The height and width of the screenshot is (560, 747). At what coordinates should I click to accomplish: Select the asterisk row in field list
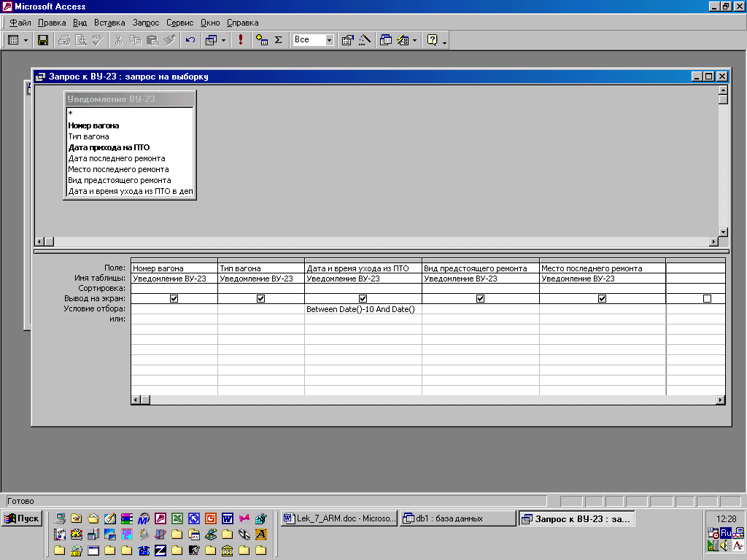[130, 113]
